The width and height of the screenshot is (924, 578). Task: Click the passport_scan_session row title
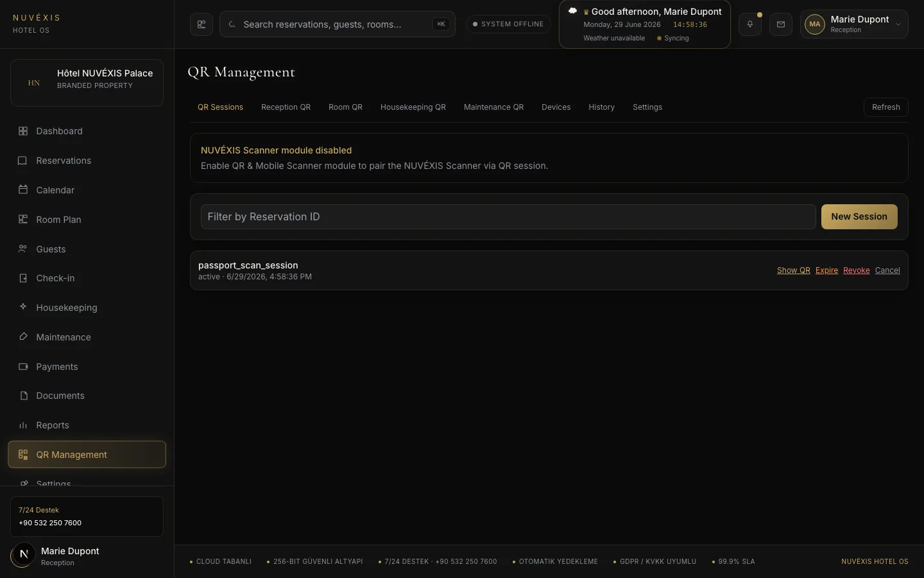pos(248,265)
